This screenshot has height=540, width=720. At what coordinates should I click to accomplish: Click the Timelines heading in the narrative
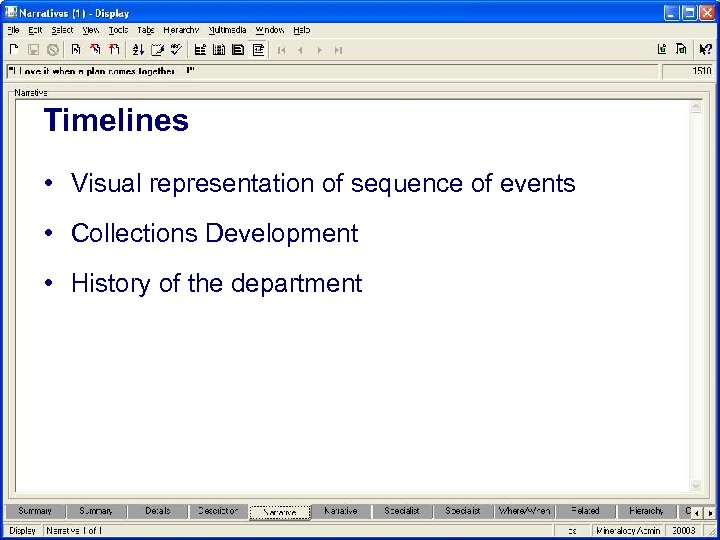pyautogui.click(x=116, y=120)
